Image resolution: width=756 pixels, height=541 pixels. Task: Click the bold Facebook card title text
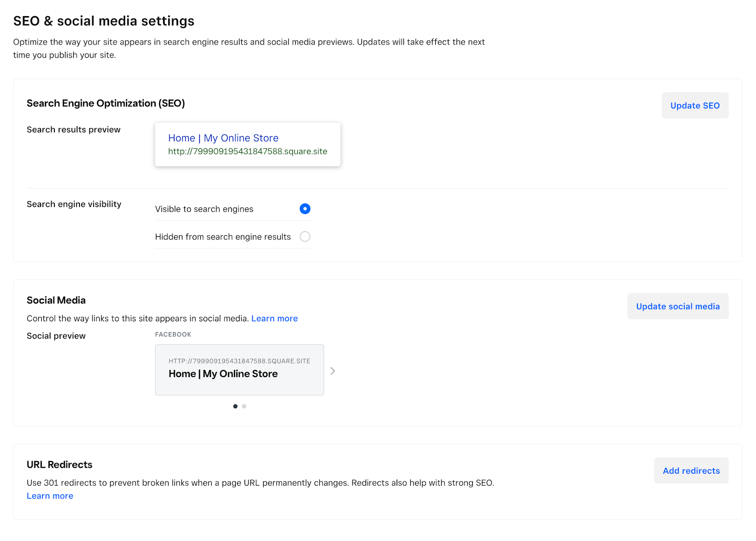(x=223, y=374)
